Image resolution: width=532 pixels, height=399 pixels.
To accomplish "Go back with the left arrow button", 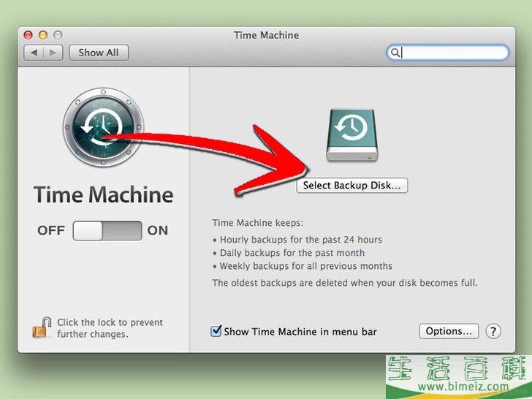I will (34, 53).
